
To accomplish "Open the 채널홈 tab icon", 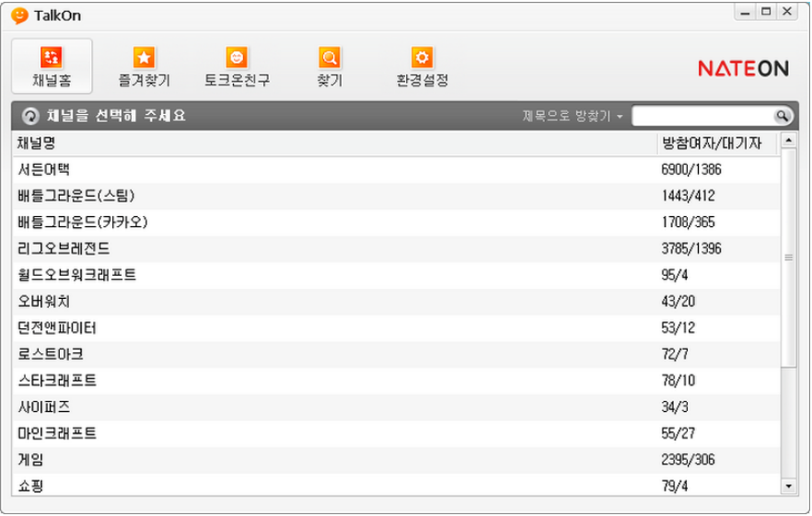I will click(x=52, y=57).
